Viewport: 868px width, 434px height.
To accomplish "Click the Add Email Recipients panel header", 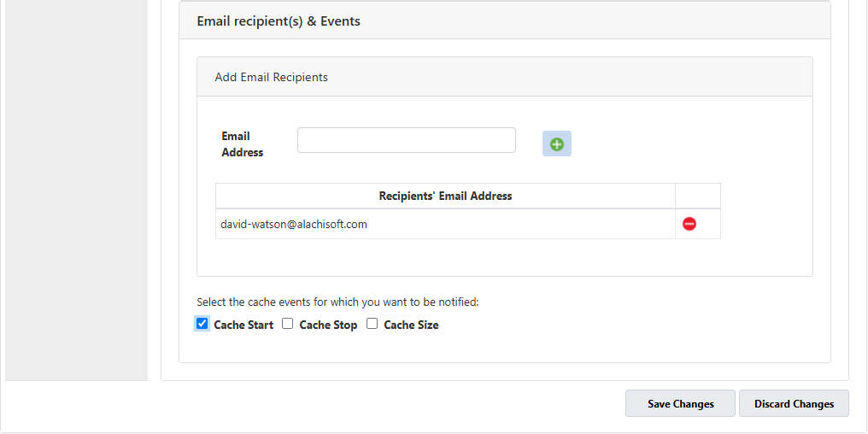I will (504, 77).
